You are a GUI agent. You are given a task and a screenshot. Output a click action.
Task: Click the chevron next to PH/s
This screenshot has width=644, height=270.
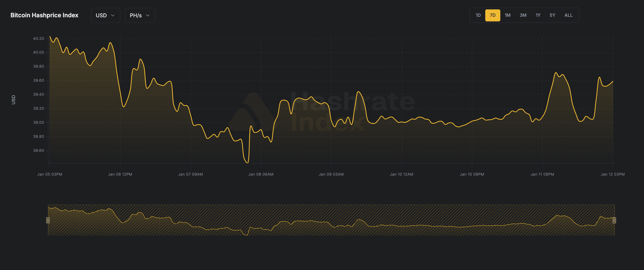tap(147, 15)
